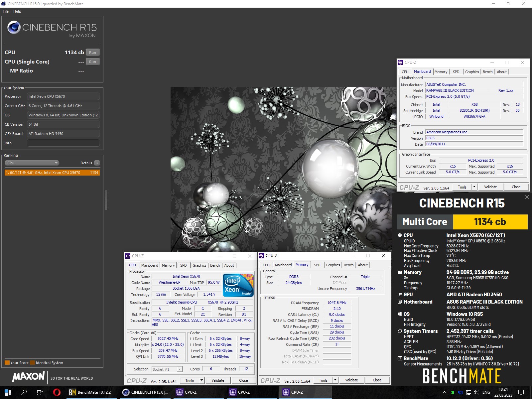Click the Details arrow button in Ranking
This screenshot has width=532, height=399.
[x=97, y=163]
